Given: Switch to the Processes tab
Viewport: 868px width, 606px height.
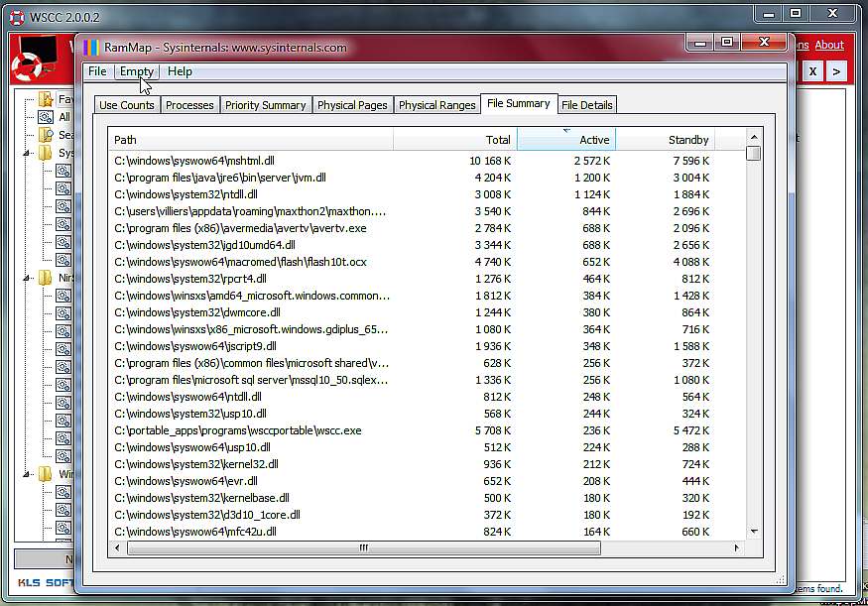Looking at the screenshot, I should 189,105.
